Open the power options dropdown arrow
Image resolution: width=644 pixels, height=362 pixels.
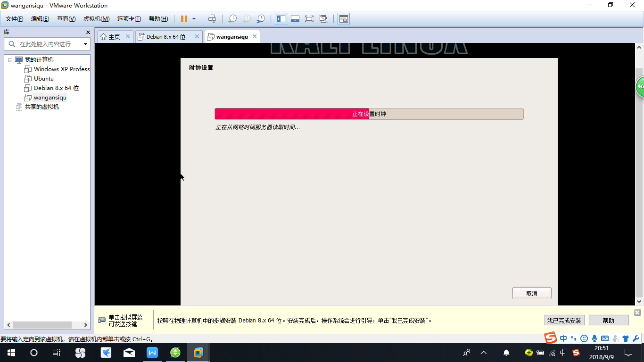[194, 19]
